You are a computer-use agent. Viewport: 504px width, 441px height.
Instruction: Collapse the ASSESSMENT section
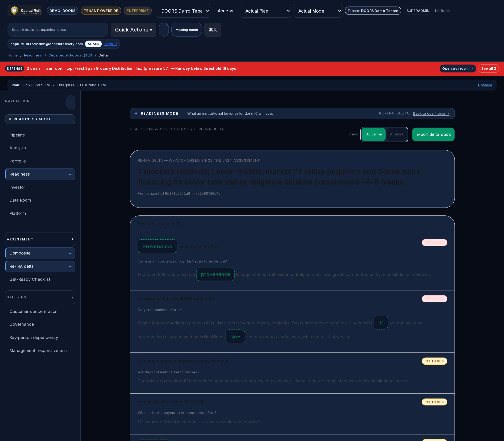click(x=40, y=239)
